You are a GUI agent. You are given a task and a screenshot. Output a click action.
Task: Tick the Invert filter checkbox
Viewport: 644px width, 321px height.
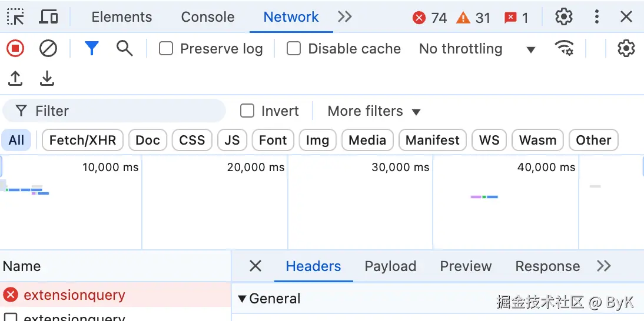tap(248, 111)
